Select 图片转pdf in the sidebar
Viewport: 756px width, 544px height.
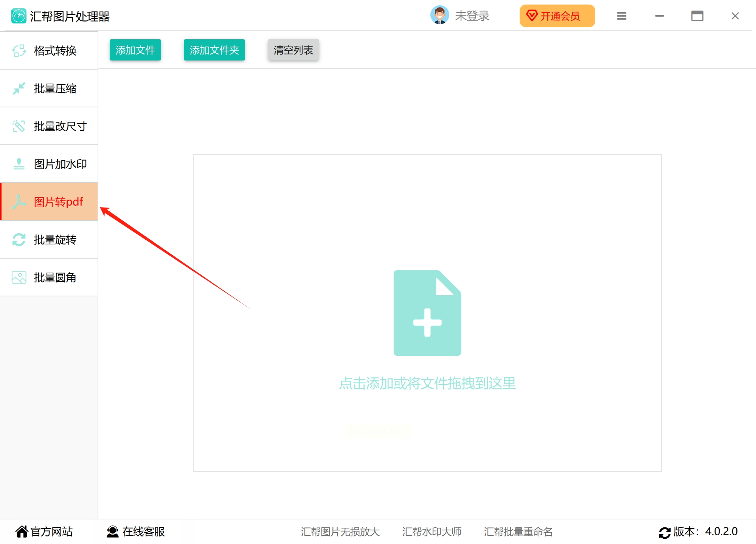49,201
